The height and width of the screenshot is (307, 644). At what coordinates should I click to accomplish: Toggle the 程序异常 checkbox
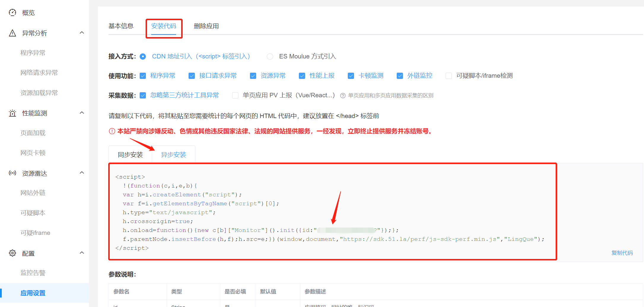pos(143,76)
